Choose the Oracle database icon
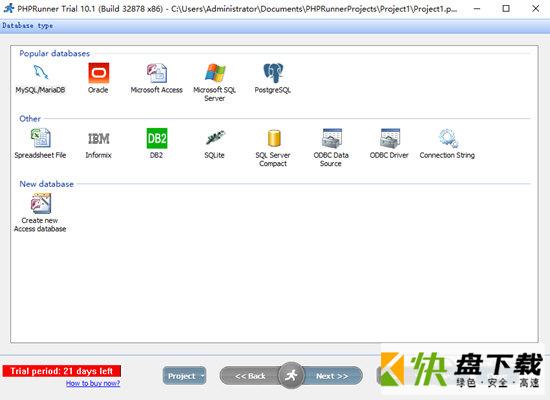Screen dimensions: 550x400 99,73
